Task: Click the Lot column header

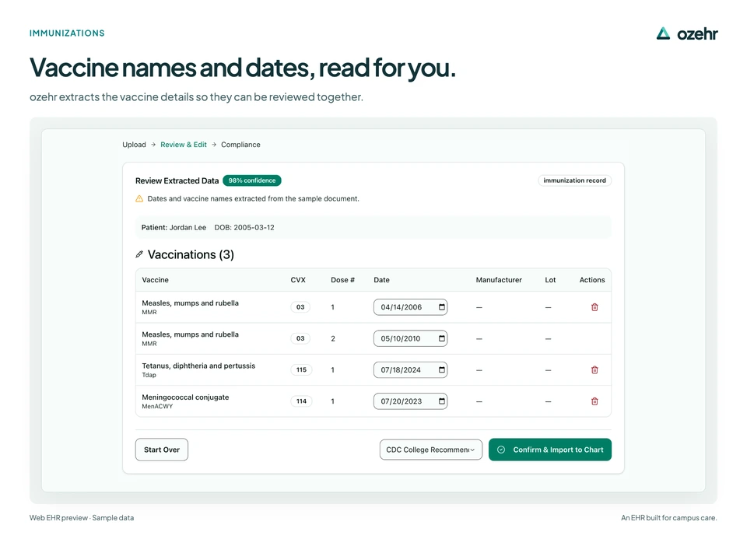Action: (550, 280)
